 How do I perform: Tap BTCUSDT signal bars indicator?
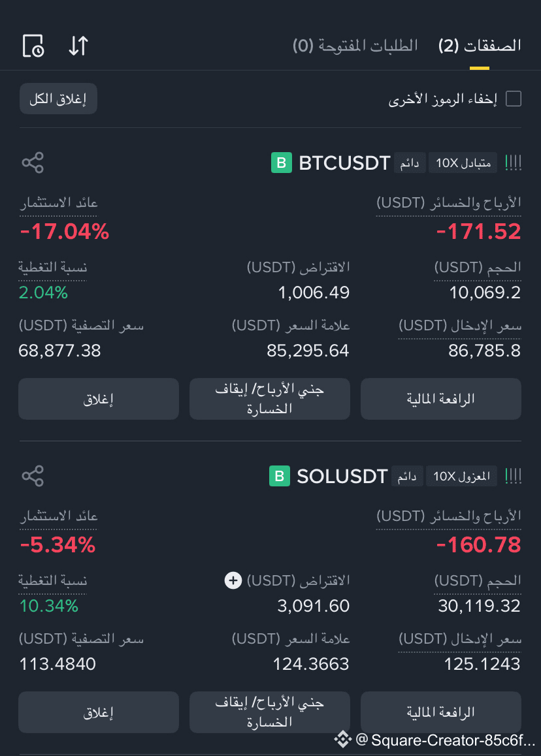513,163
